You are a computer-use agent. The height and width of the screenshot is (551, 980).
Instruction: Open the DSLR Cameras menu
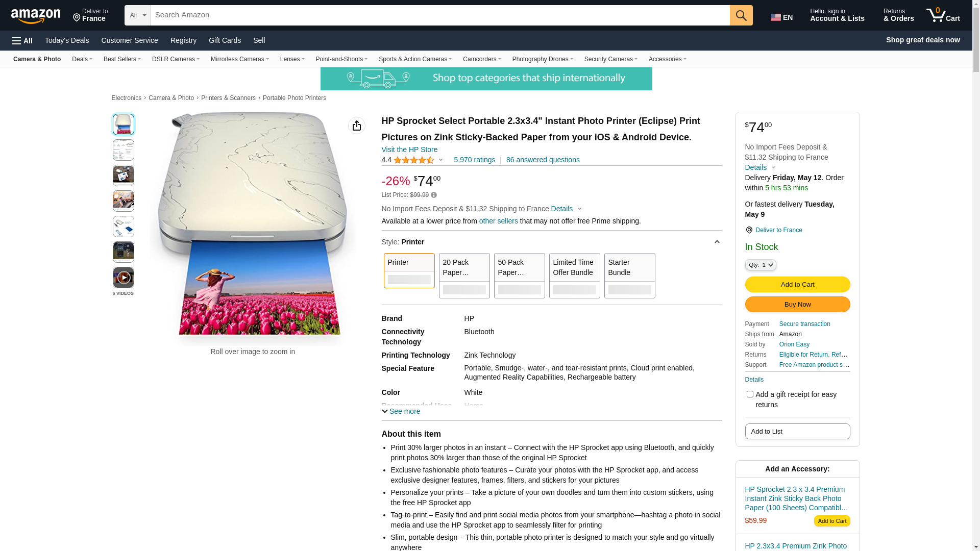[176, 59]
